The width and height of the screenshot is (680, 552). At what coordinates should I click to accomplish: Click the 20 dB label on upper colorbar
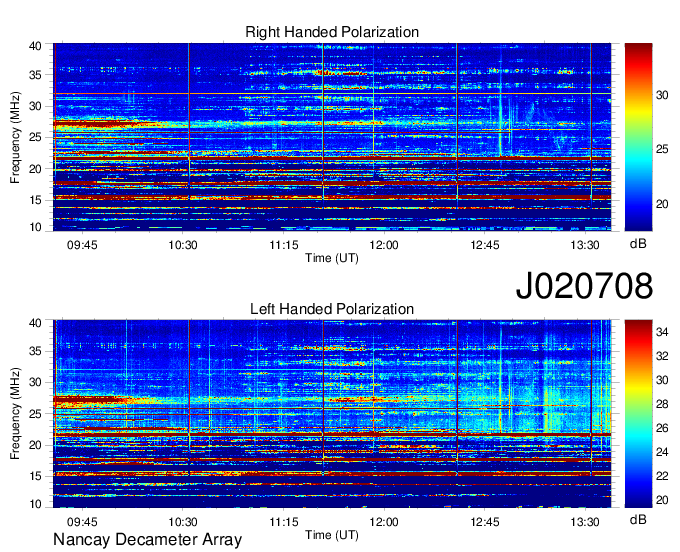point(662,204)
